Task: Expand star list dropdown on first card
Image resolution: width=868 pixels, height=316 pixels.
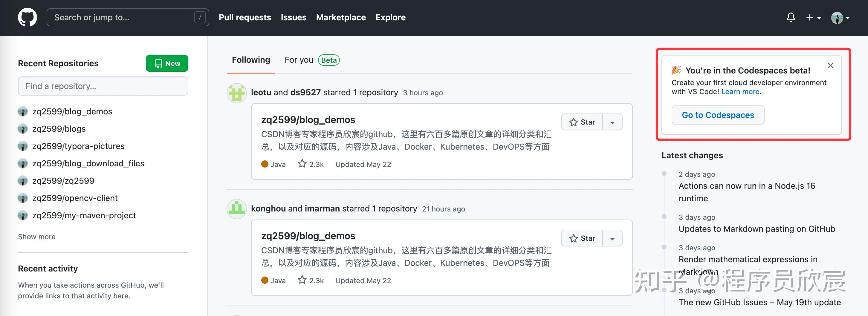Action: tap(612, 122)
